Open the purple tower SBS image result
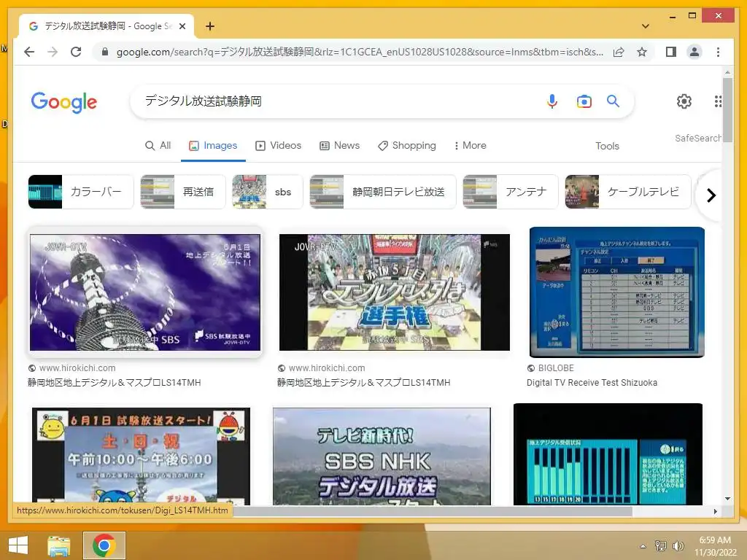This screenshot has width=747, height=560. (x=145, y=292)
